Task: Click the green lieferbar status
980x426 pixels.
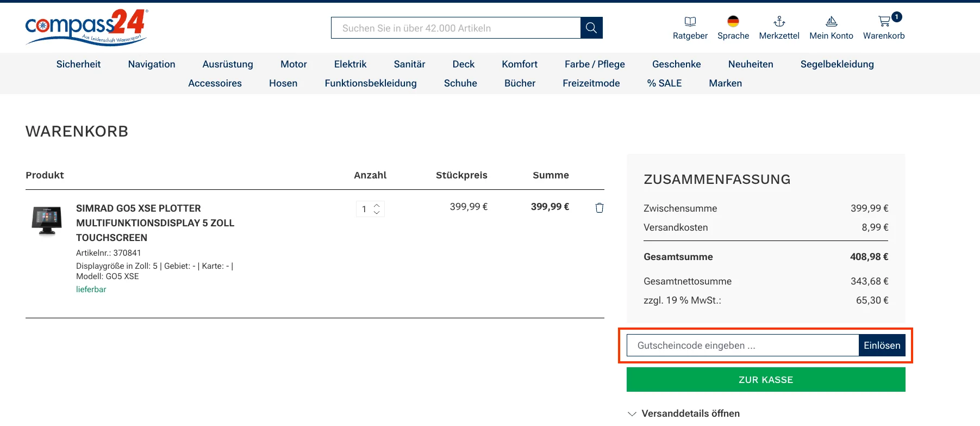Action: click(91, 289)
